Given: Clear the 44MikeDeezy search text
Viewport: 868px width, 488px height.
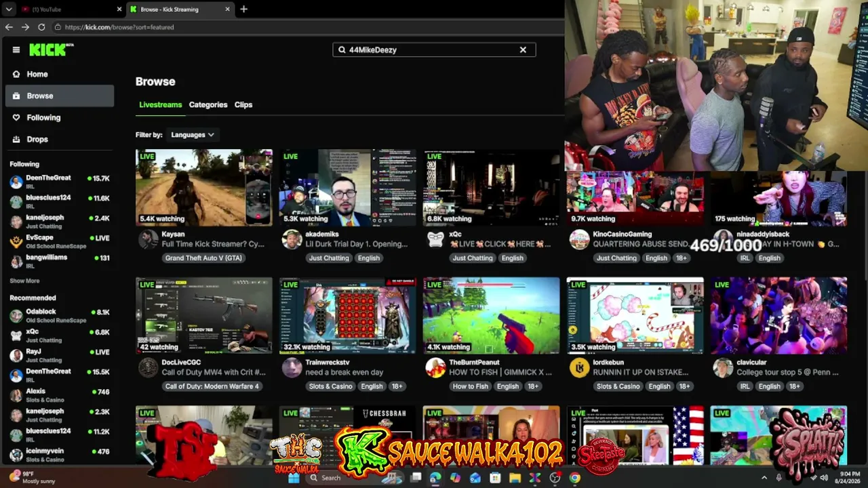Looking at the screenshot, I should [x=523, y=49].
